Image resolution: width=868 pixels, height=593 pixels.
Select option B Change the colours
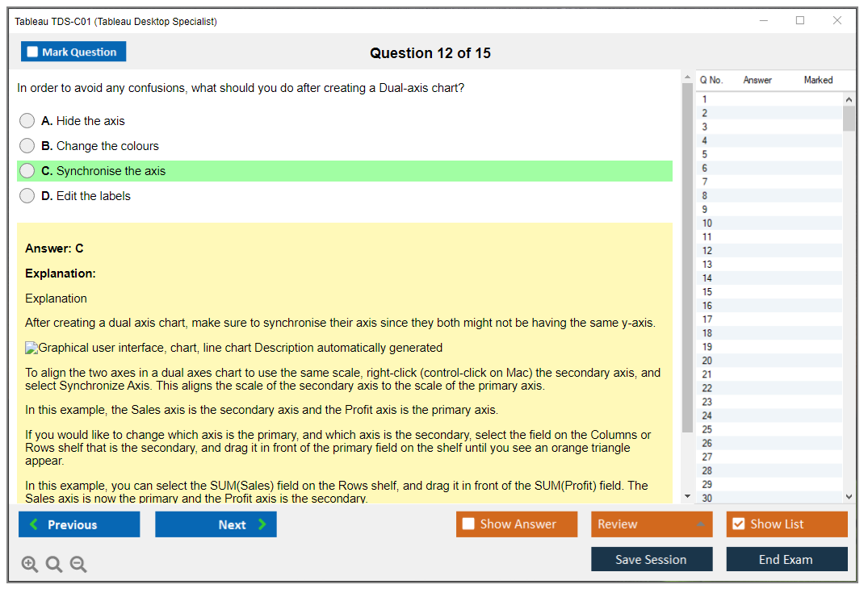27,146
